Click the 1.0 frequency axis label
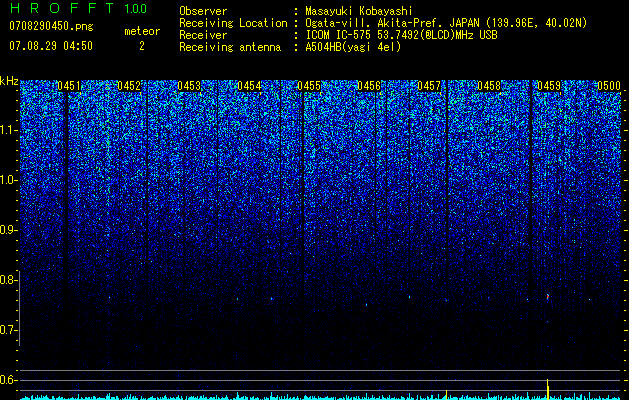 8,180
